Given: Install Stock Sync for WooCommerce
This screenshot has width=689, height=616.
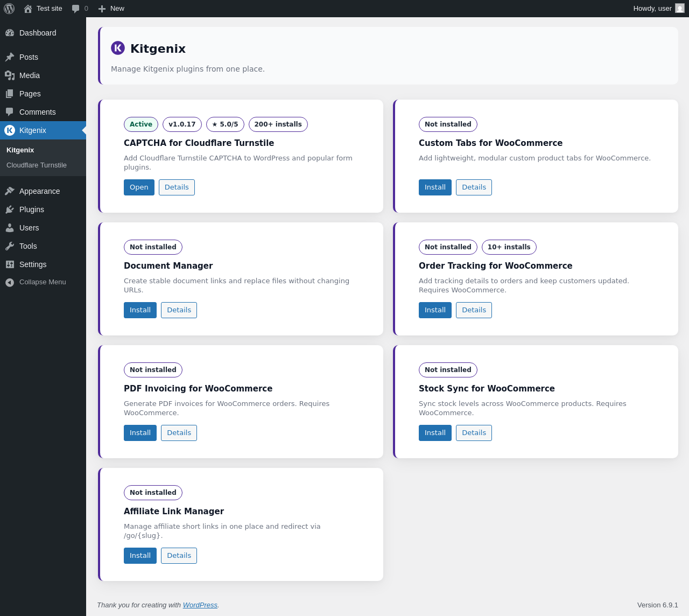Looking at the screenshot, I should tap(435, 433).
